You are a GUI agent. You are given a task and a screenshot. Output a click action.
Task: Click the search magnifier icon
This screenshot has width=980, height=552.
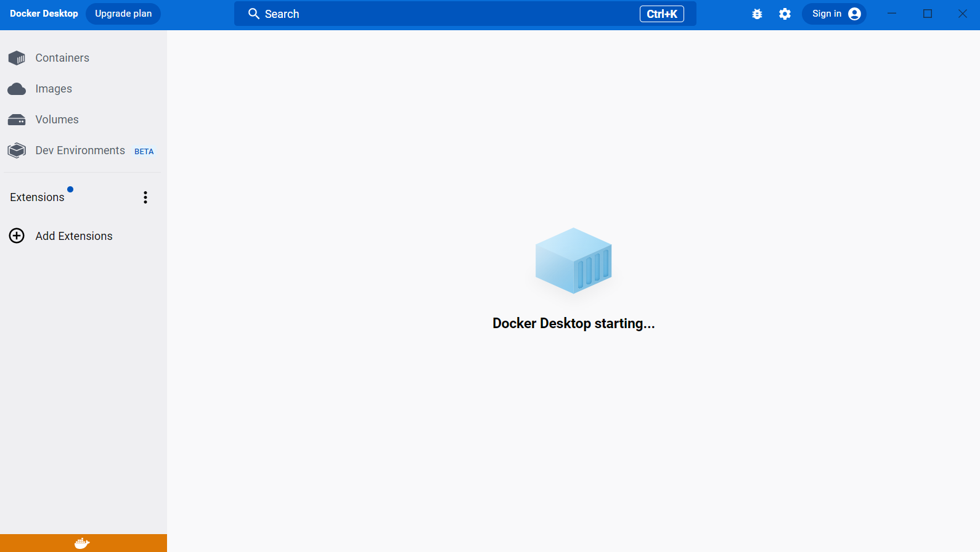click(253, 14)
